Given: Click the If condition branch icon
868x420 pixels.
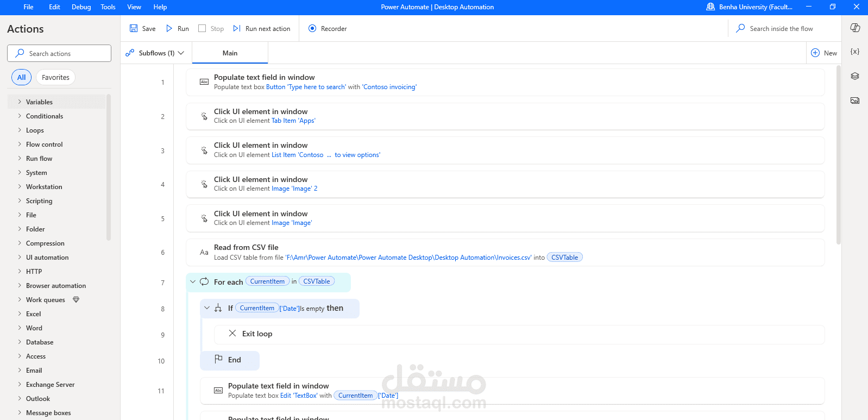Looking at the screenshot, I should 218,308.
